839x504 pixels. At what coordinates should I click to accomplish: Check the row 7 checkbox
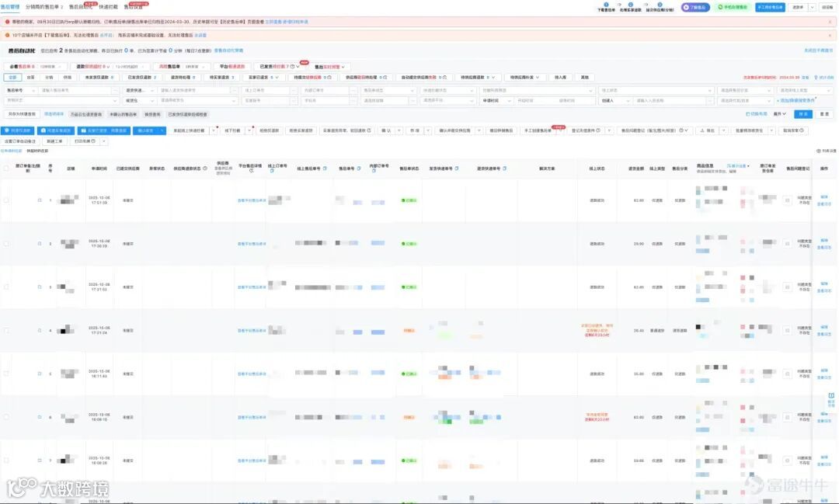[x=6, y=461]
